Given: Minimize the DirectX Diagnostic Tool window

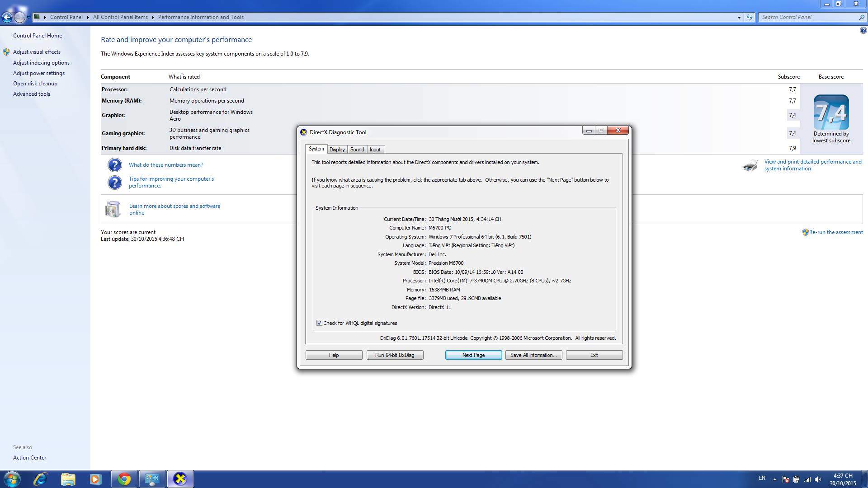Looking at the screenshot, I should pos(589,131).
